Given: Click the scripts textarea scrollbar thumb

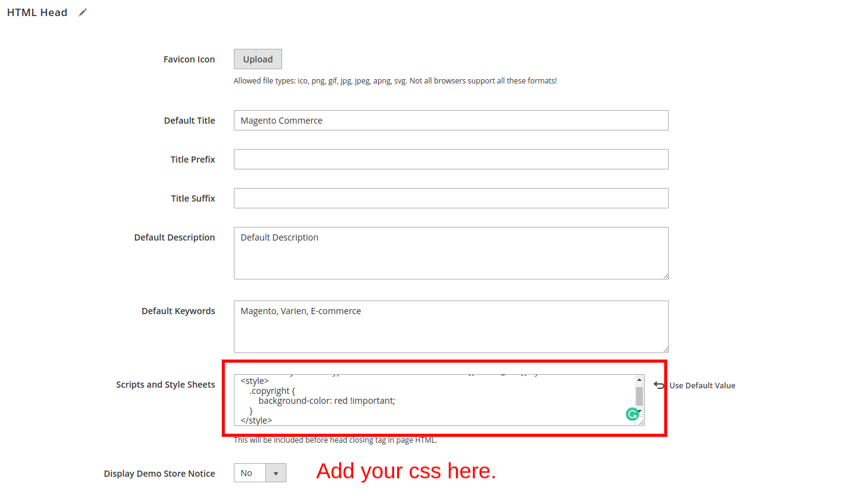Looking at the screenshot, I should click(639, 396).
